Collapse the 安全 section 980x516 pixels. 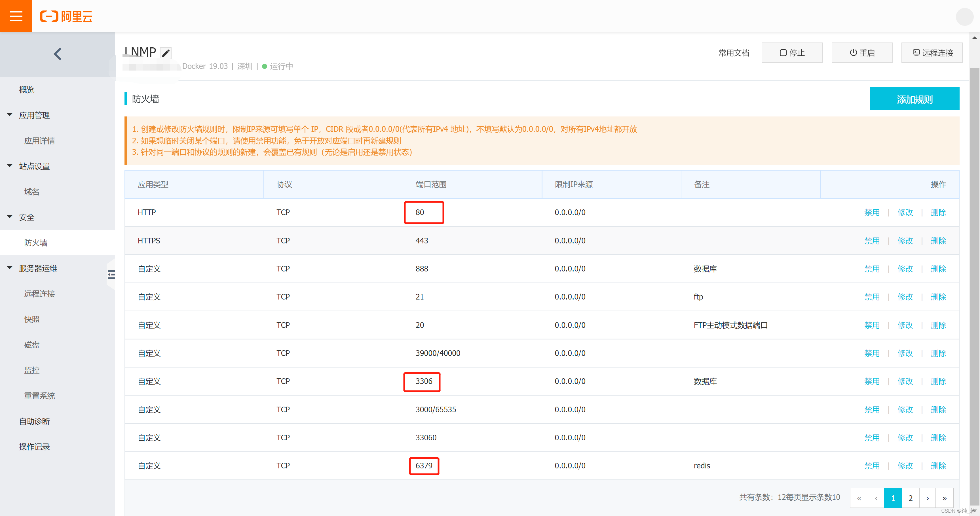[10, 216]
